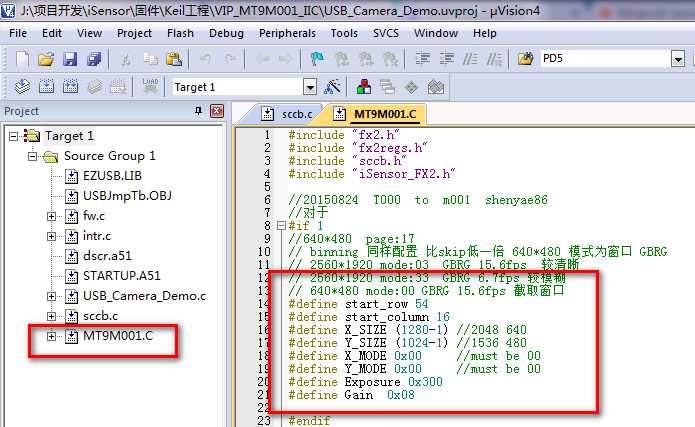Switch to the sccb.c tab
The image size is (695, 427).
click(297, 114)
